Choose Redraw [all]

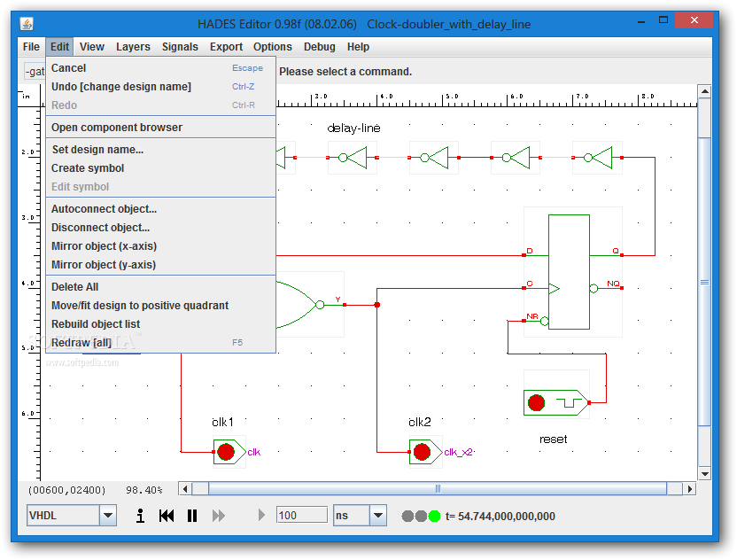pos(160,343)
